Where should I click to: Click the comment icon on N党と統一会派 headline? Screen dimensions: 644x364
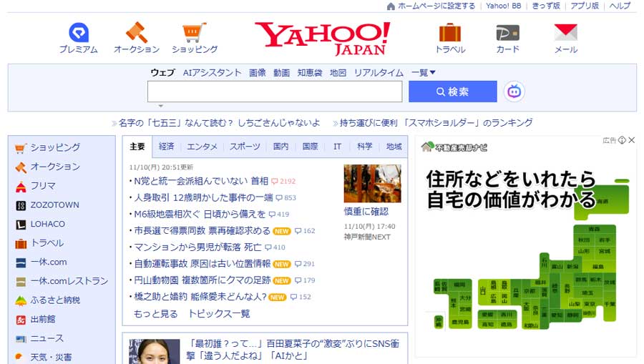point(275,182)
